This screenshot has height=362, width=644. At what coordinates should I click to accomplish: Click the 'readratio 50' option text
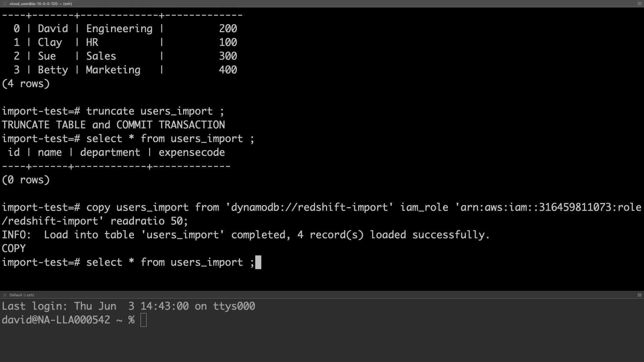click(149, 221)
